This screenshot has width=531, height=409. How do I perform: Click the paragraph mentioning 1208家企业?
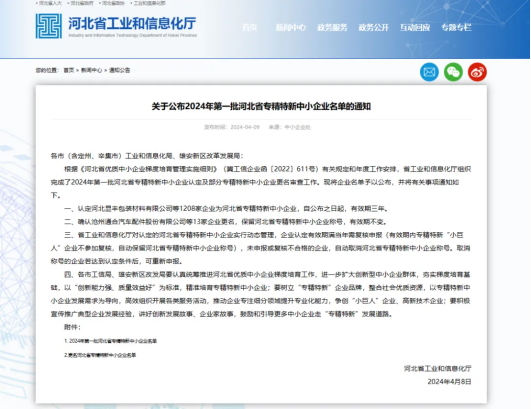tap(227, 209)
